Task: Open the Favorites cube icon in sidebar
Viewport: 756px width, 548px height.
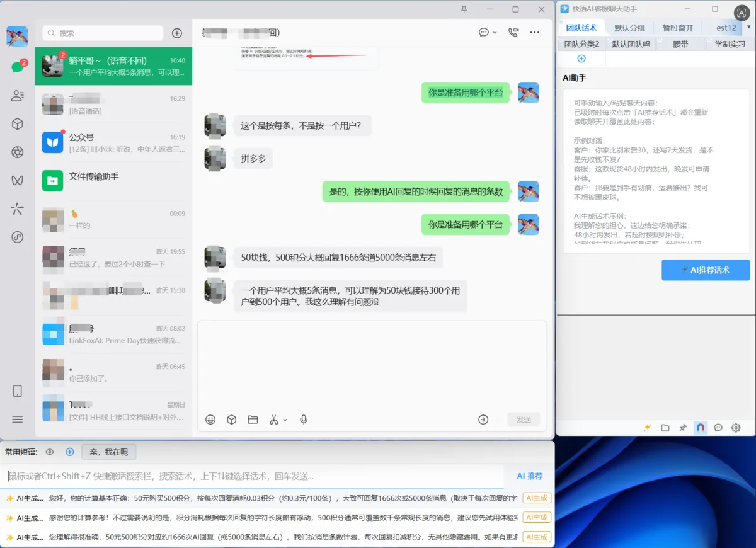Action: pyautogui.click(x=17, y=124)
